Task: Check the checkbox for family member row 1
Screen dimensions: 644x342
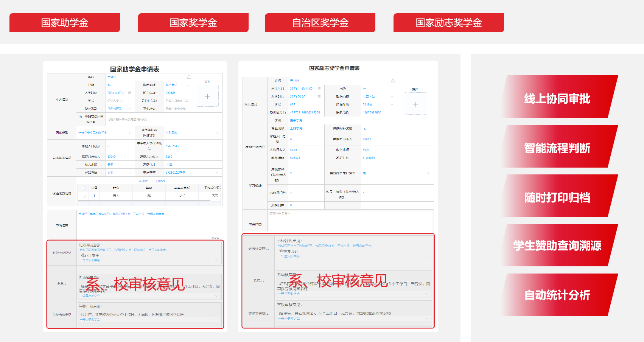Action: coord(83,195)
